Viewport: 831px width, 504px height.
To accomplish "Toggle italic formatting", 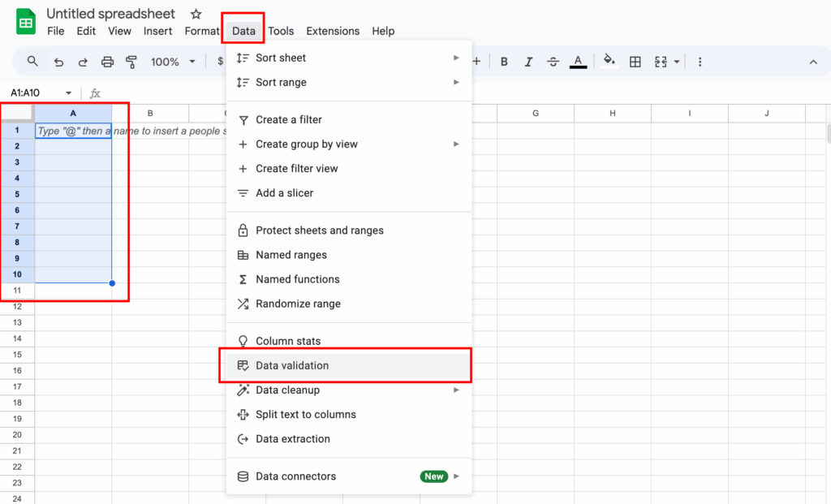I will click(x=529, y=62).
